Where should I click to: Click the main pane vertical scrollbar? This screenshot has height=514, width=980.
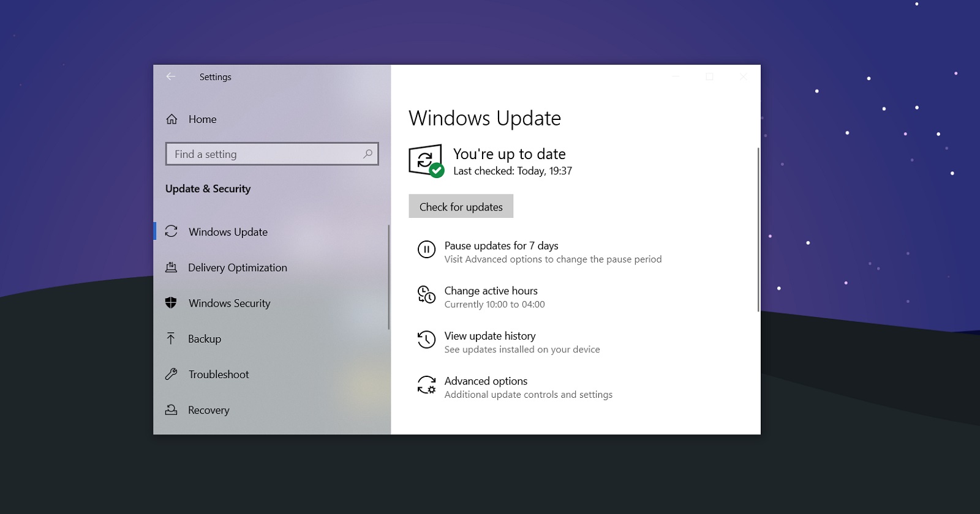pyautogui.click(x=758, y=229)
